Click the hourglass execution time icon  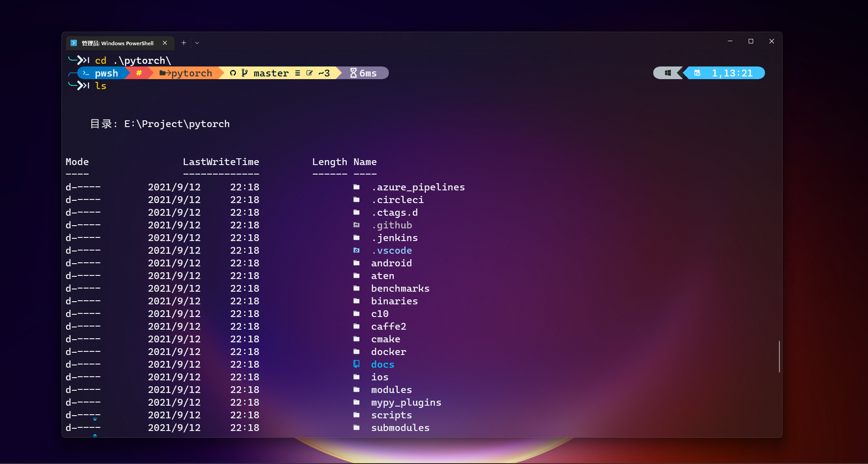354,73
